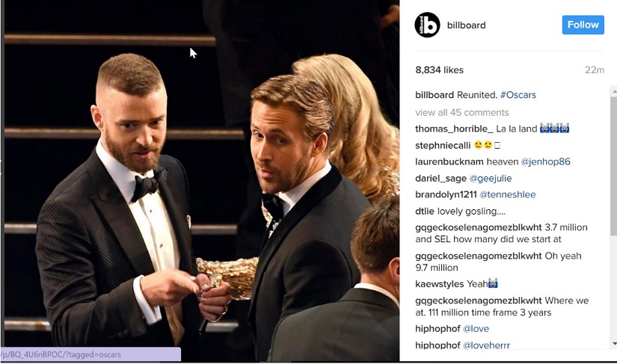This screenshot has width=617, height=364.
Task: Open dtlie commenter profile
Action: pos(425,211)
